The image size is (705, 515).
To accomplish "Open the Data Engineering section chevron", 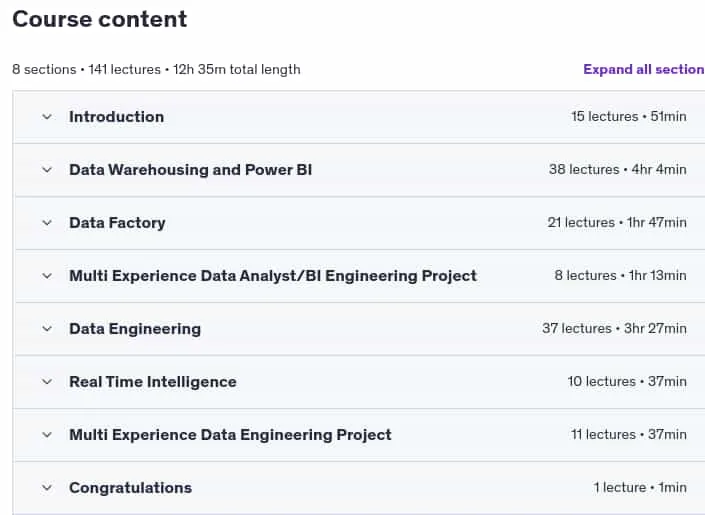I will pos(47,329).
